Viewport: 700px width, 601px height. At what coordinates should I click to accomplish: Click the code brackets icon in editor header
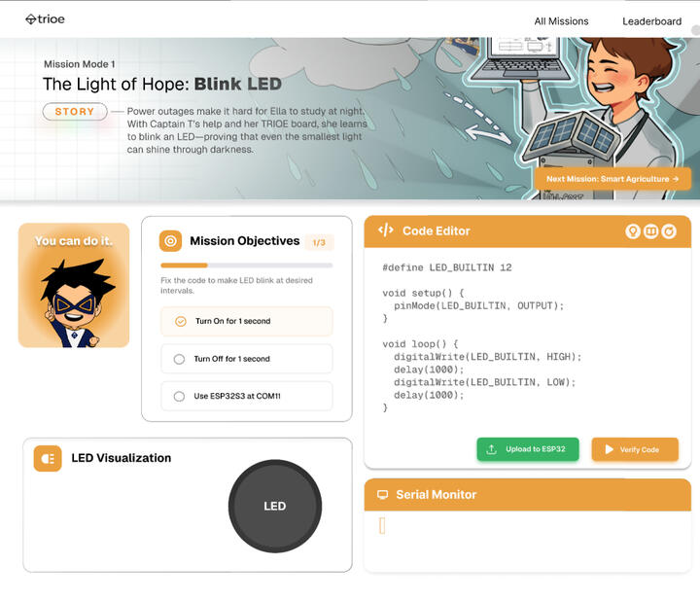[386, 230]
